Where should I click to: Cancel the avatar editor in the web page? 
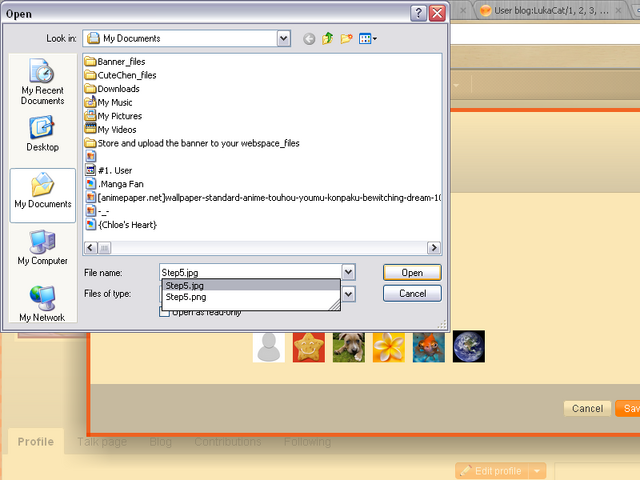coord(587,409)
